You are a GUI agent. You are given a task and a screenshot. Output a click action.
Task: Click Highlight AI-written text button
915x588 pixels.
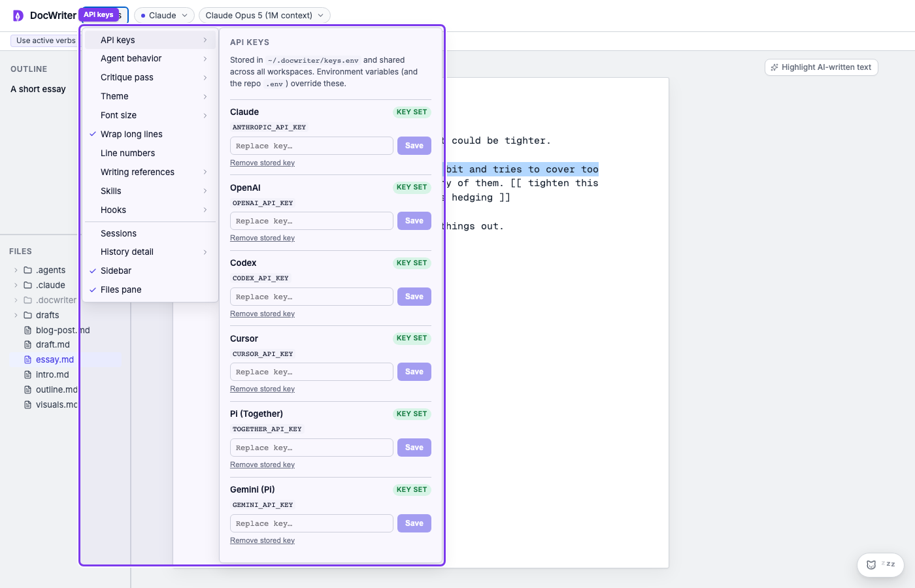(x=821, y=67)
